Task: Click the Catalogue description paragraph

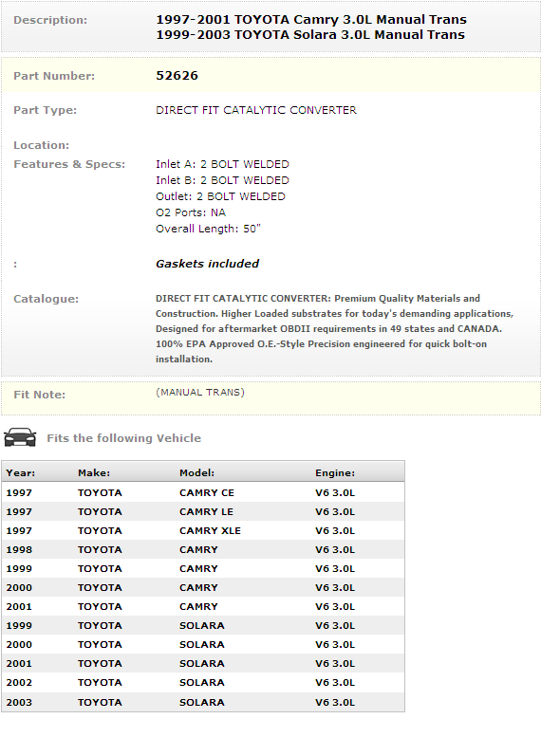Action: [334, 329]
